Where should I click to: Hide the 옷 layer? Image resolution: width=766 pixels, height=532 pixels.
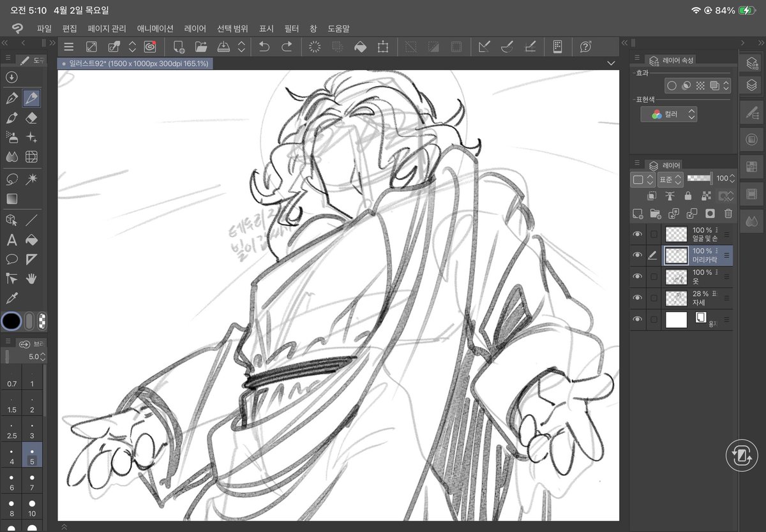[637, 276]
